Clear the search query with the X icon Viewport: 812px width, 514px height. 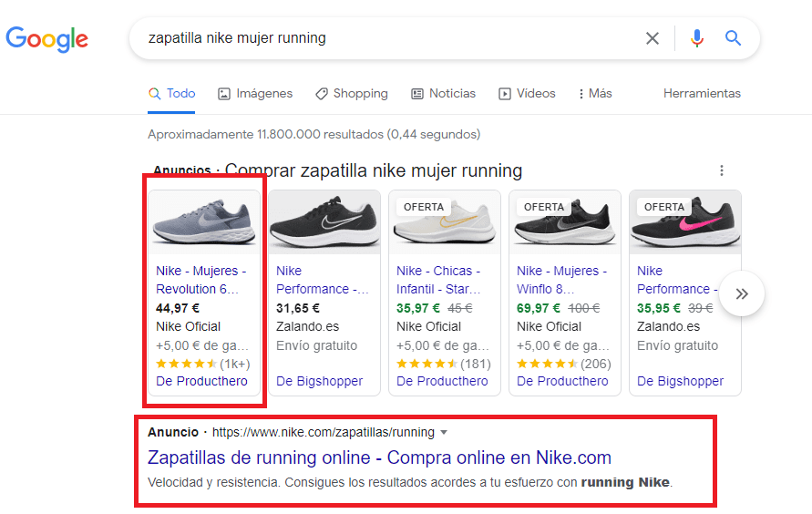coord(653,37)
